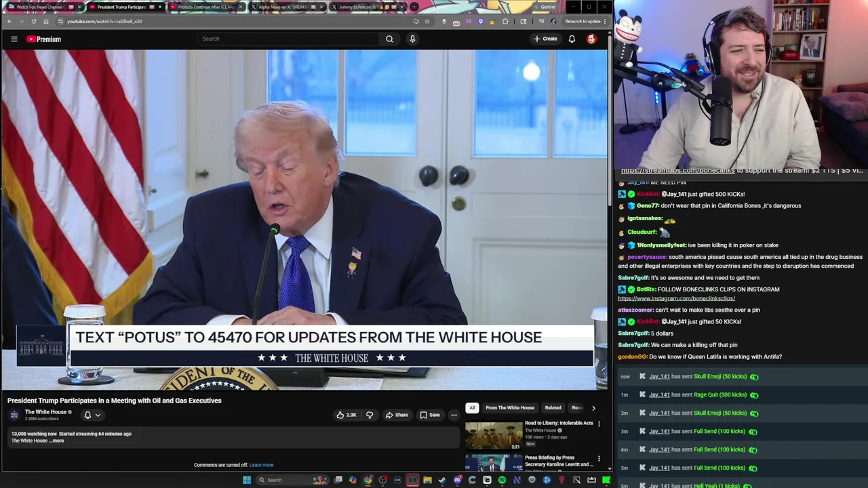Screen dimensions: 868x488
Task: Click the YouTube search input field
Action: (288, 39)
